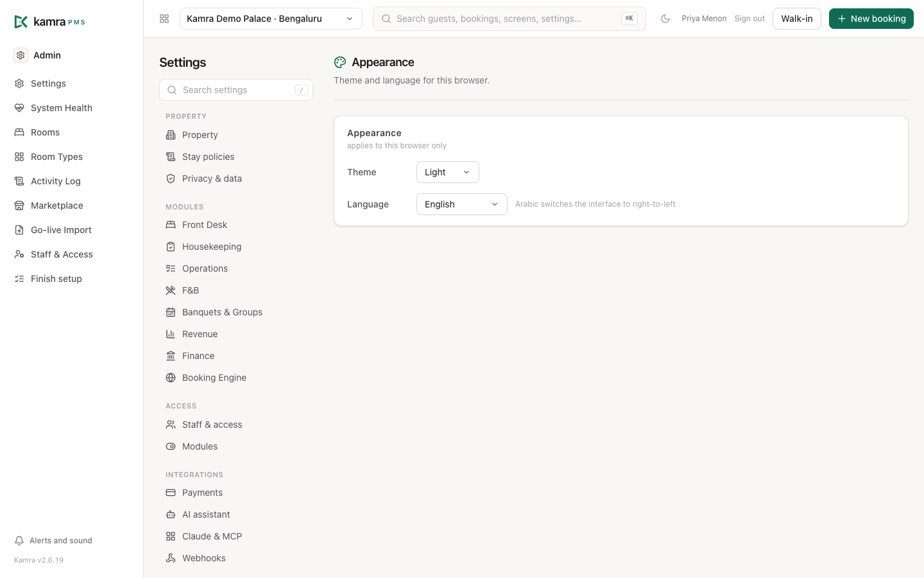Open Modules settings label
Image resolution: width=924 pixels, height=578 pixels.
click(200, 446)
